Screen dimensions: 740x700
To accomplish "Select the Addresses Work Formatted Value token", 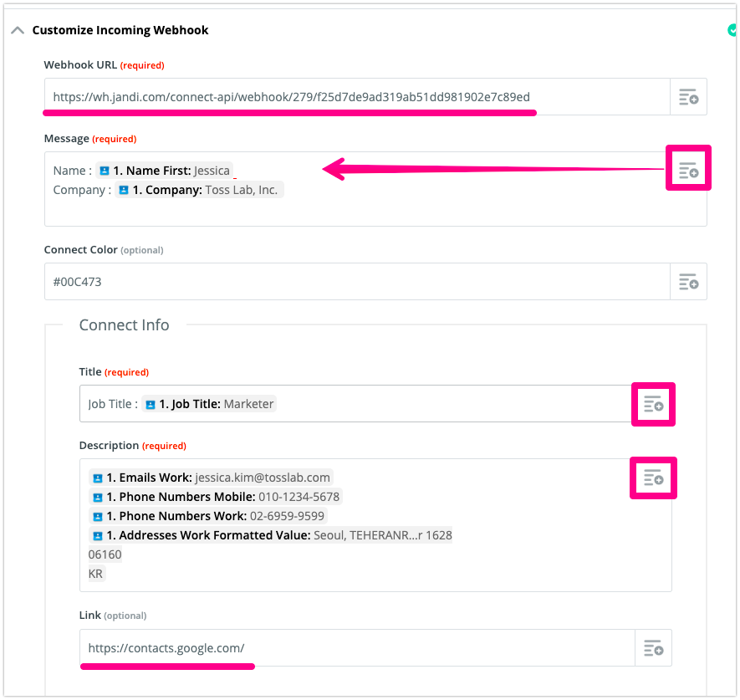I will click(x=270, y=535).
